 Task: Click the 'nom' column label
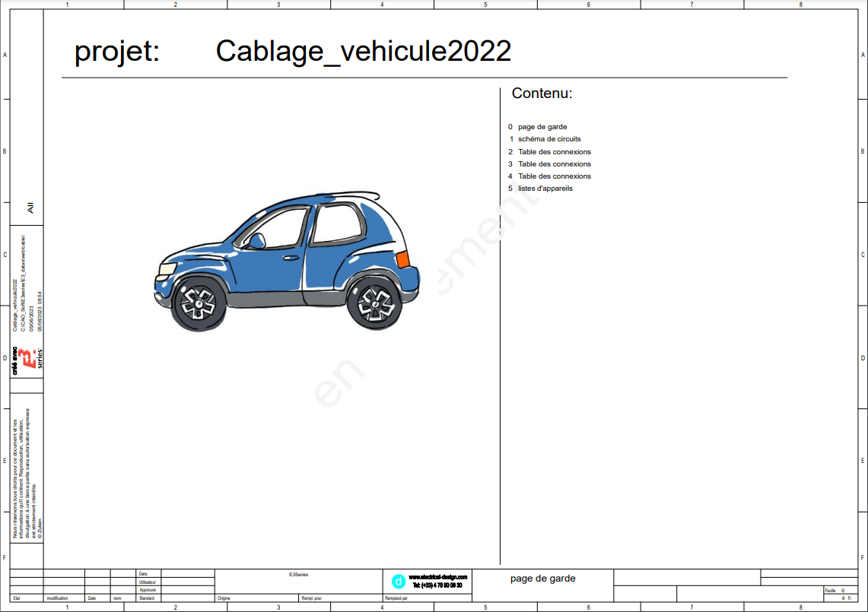117,598
